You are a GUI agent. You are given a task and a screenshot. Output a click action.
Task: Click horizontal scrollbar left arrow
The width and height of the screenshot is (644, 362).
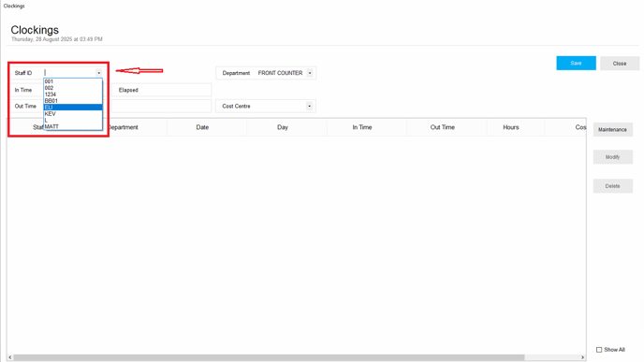click(x=10, y=357)
